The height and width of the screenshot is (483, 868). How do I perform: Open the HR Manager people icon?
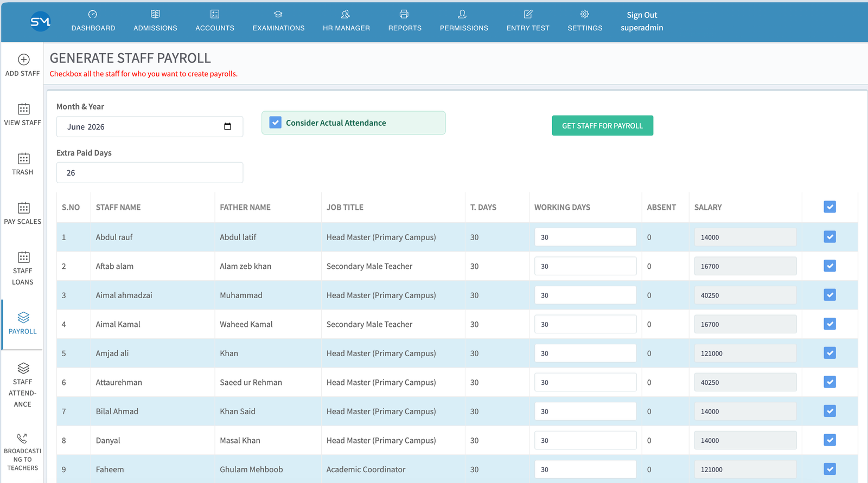346,14
